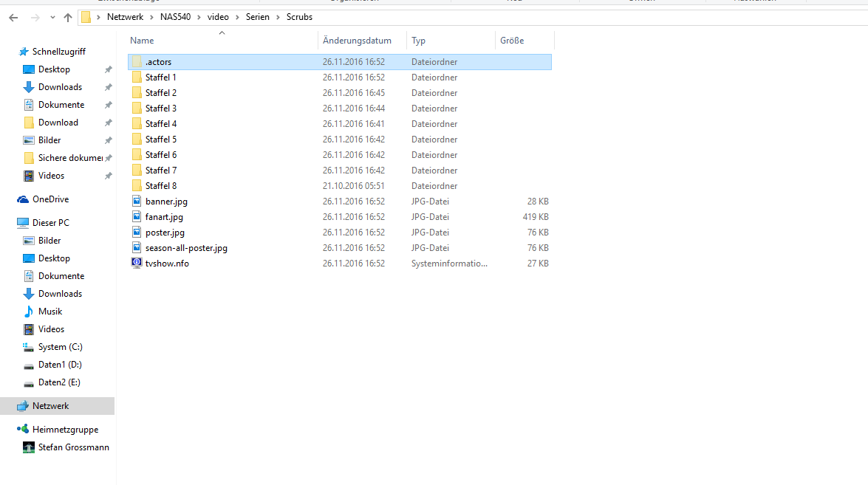Expand the chevron after Serien in breadcrumb
Image resolution: width=868 pixels, height=485 pixels.
pyautogui.click(x=278, y=17)
